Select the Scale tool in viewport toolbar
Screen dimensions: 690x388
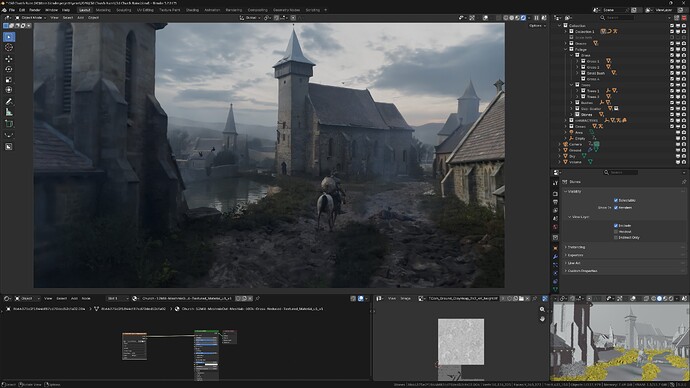tap(9, 80)
